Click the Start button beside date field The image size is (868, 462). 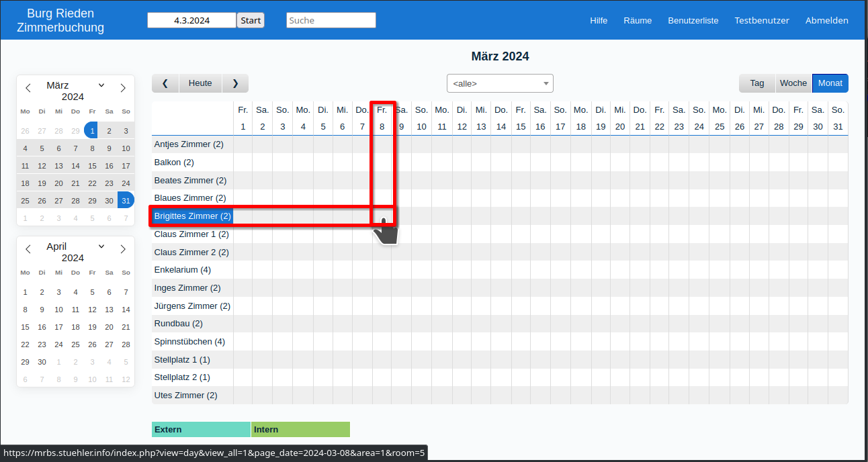point(251,20)
